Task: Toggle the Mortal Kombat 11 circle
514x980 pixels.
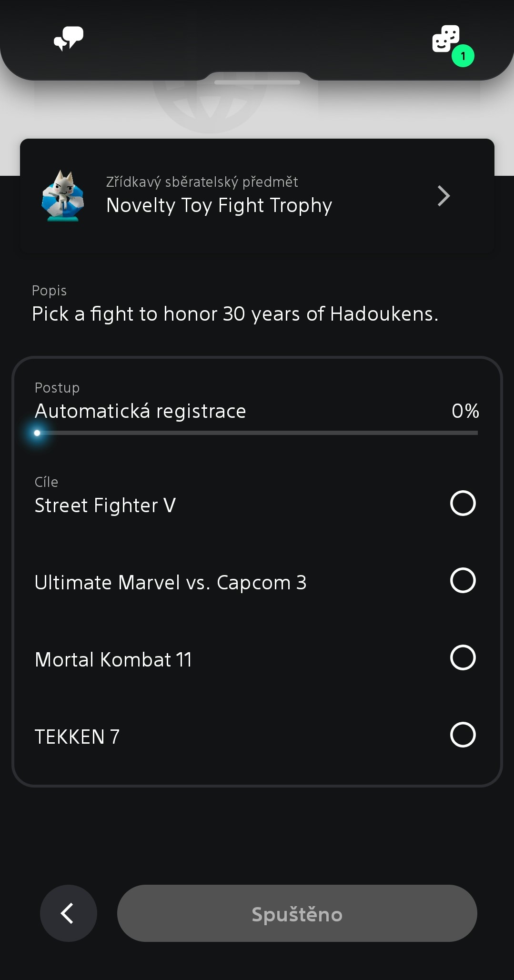Action: (x=463, y=657)
